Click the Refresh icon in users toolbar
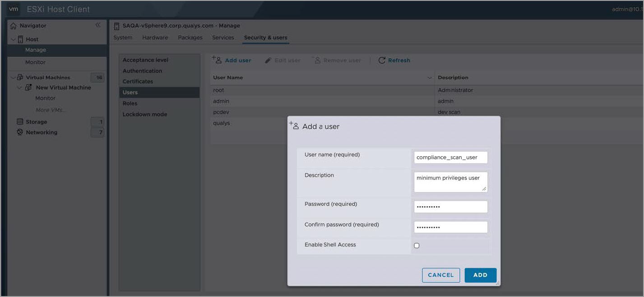 point(382,60)
